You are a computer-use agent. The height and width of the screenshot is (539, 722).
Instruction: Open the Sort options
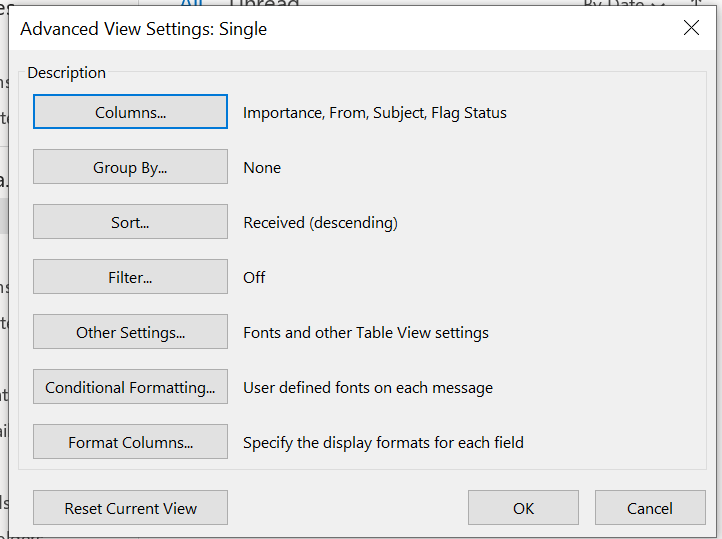(x=130, y=222)
